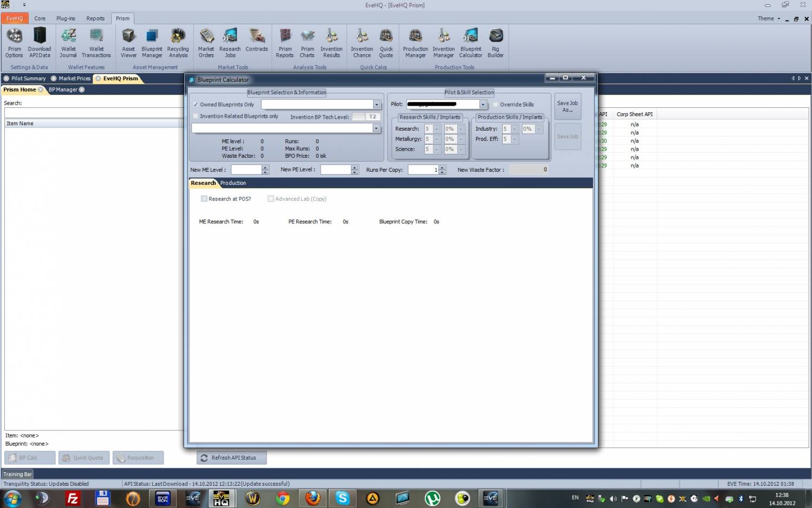This screenshot has width=812, height=508.
Task: Open Google Chrome from taskbar
Action: point(282,498)
